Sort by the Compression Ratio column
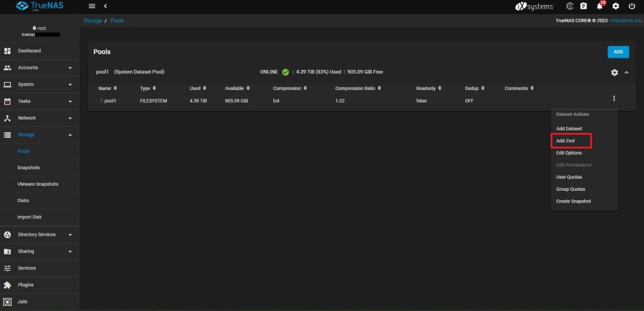 pos(358,88)
